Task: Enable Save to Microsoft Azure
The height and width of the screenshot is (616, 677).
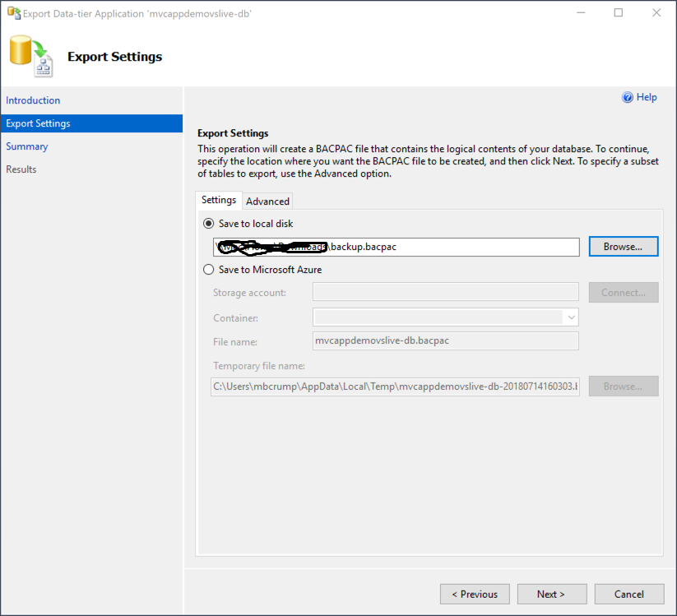Action: (x=208, y=269)
